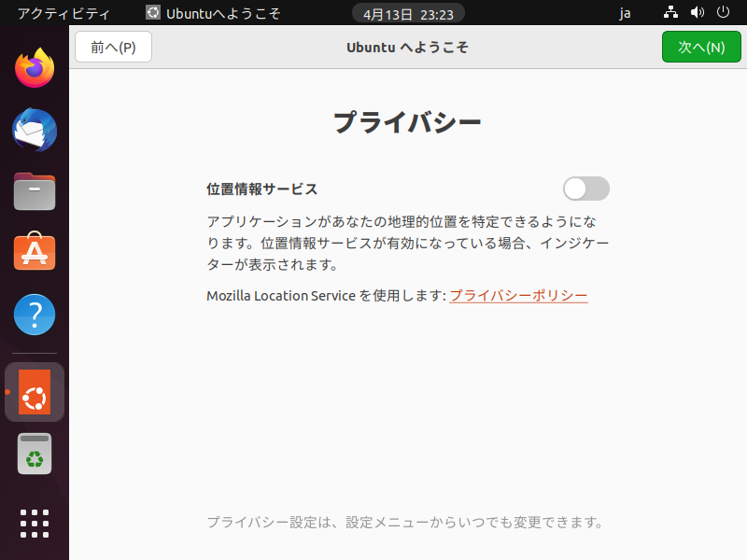Click the Ubuntu へようこそ window title

pos(407,48)
